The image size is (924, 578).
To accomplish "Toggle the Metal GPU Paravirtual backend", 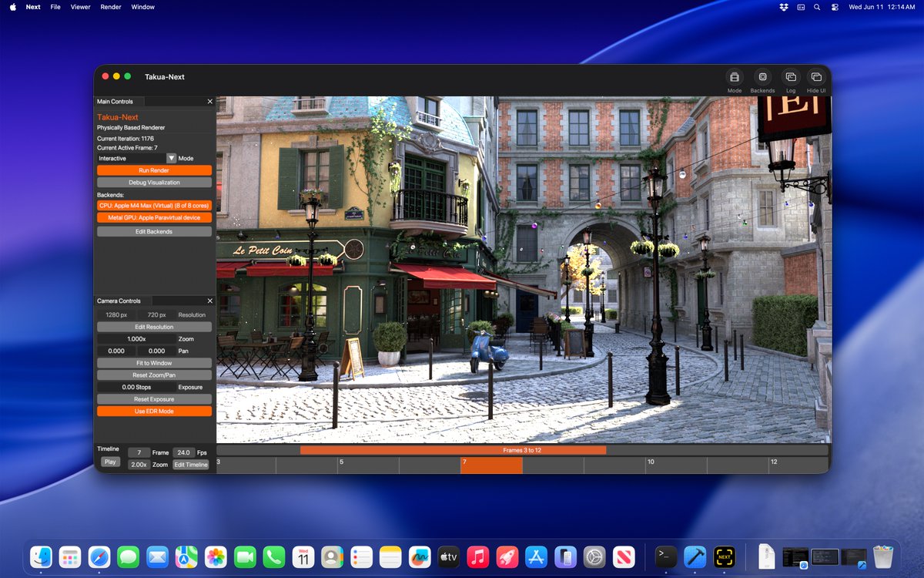I will coord(154,218).
